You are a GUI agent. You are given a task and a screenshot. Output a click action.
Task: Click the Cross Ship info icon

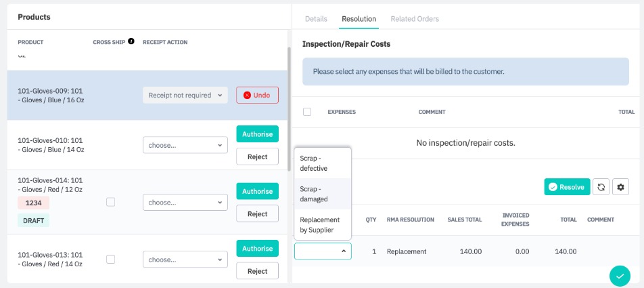pos(131,41)
